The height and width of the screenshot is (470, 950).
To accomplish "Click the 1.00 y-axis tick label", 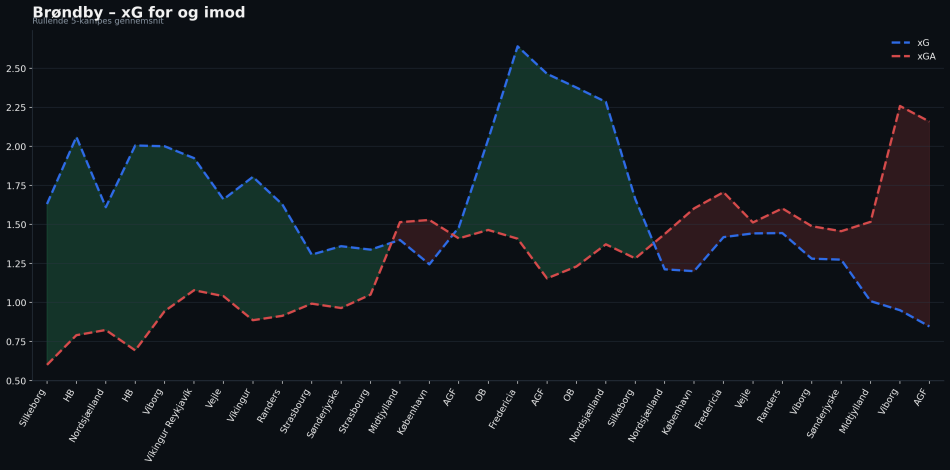I will pyautogui.click(x=19, y=303).
